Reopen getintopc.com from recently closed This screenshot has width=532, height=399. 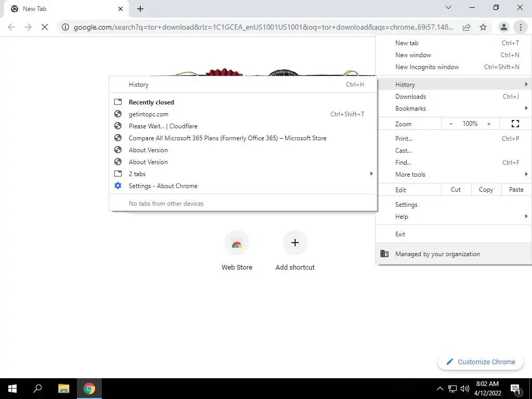pos(243,114)
